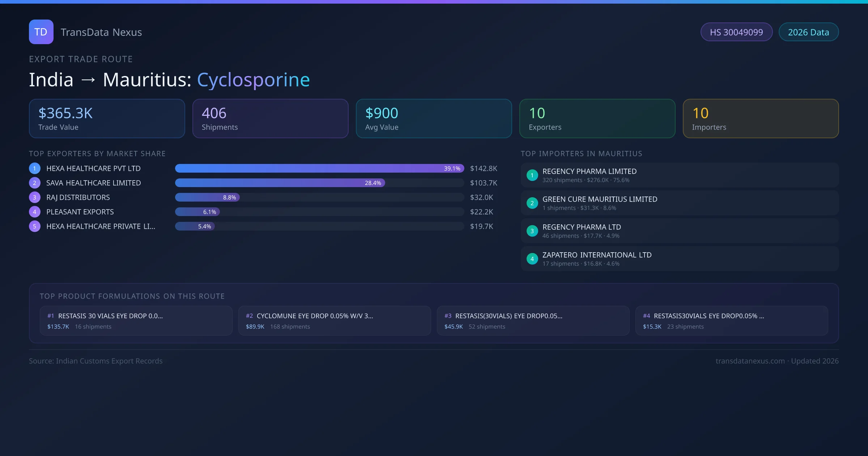The height and width of the screenshot is (456, 868).
Task: Click green rank 1 badge for Regency Pharma Limited
Action: [x=532, y=175]
